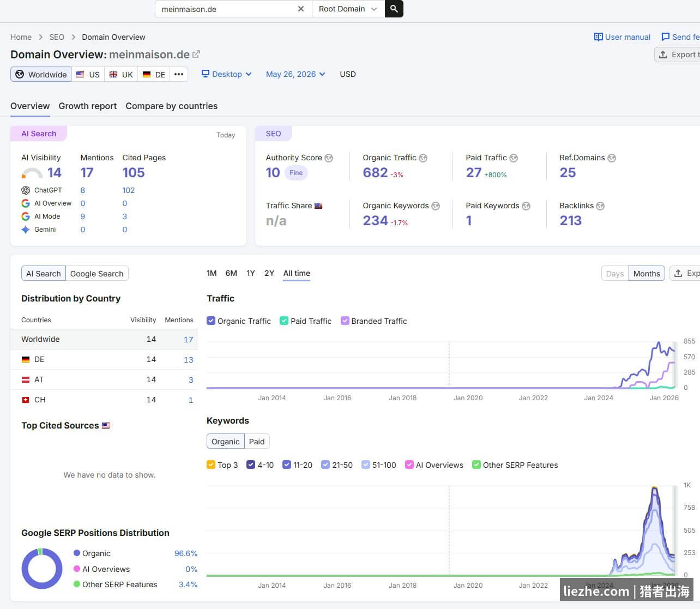The image size is (700, 609).
Task: Click the Gemini sparkle icon
Action: [x=26, y=230]
